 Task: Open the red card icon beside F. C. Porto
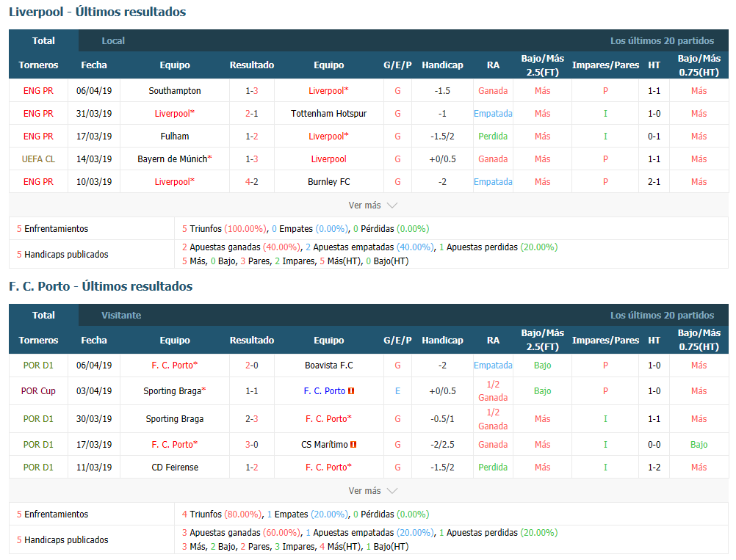(x=351, y=391)
